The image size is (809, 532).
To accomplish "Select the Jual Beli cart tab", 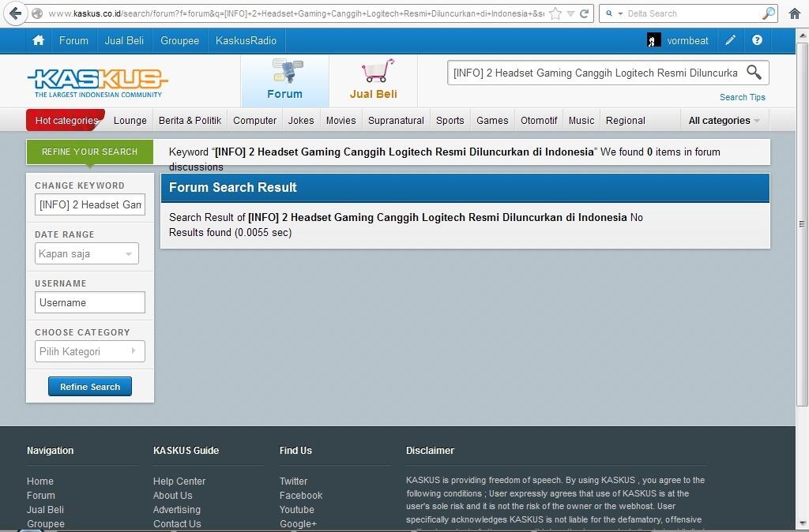I will click(374, 81).
